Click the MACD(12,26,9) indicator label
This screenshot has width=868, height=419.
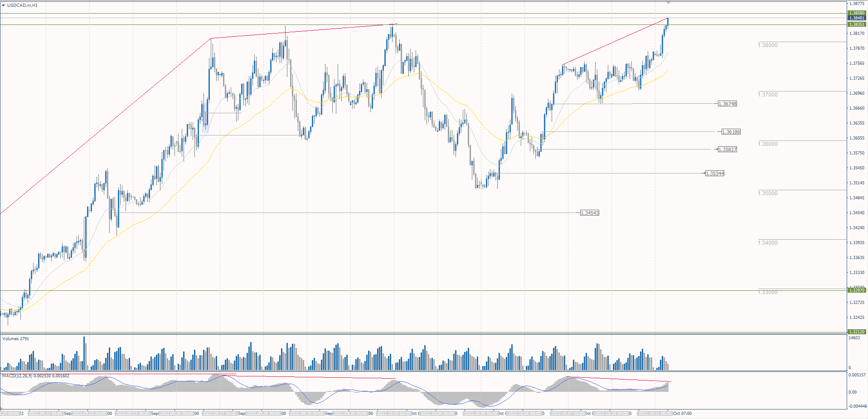[x=36, y=376]
